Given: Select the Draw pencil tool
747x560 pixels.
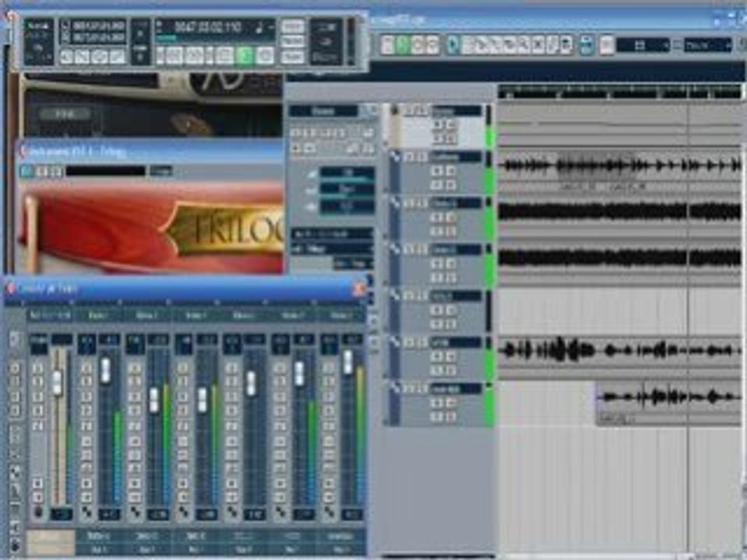Looking at the screenshot, I should coord(552,45).
